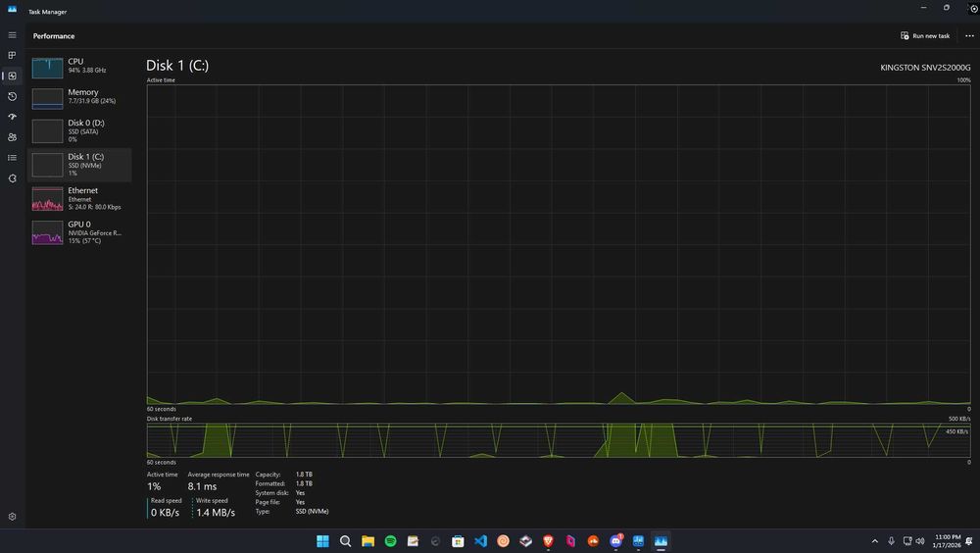980x553 pixels.
Task: Open Spotify from the taskbar
Action: click(x=391, y=541)
